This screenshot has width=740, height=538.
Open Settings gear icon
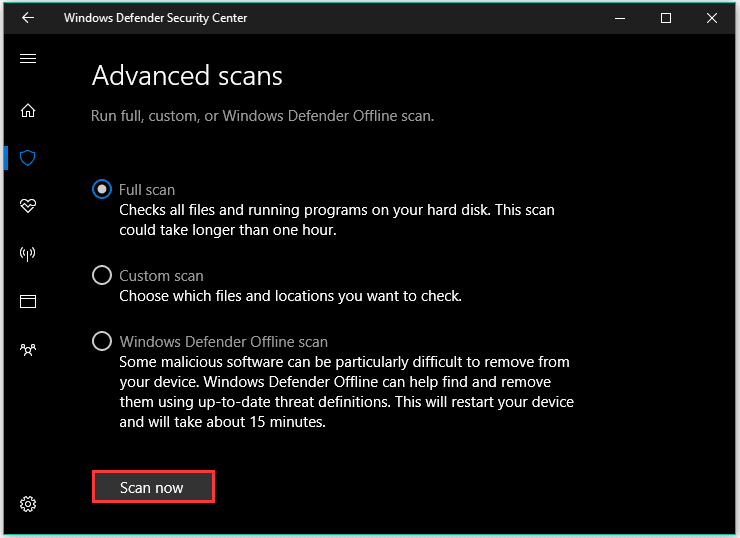(x=28, y=504)
